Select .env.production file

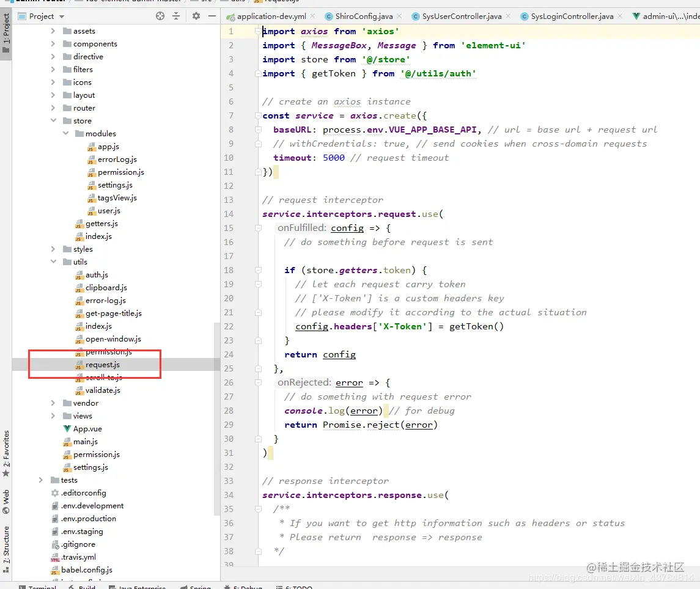click(89, 519)
